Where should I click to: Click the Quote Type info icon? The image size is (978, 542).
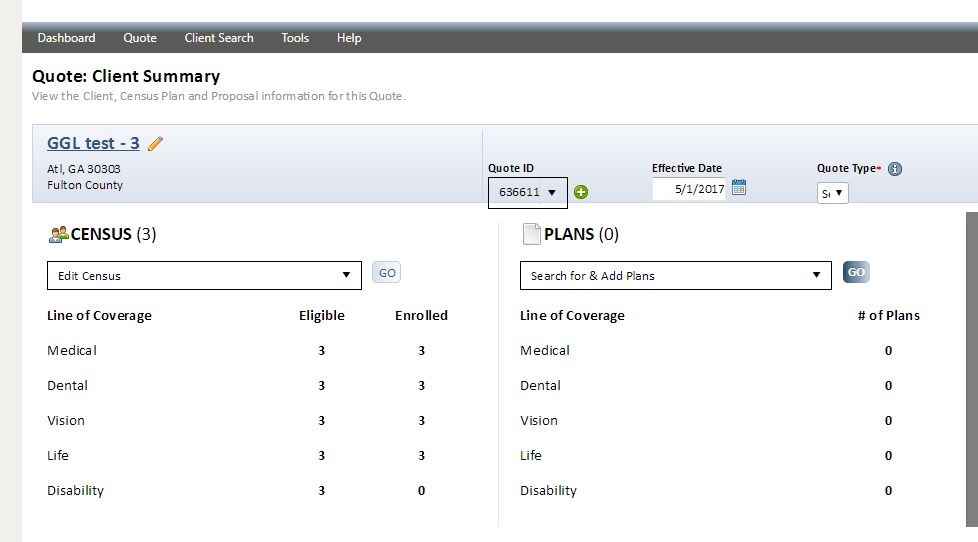895,169
